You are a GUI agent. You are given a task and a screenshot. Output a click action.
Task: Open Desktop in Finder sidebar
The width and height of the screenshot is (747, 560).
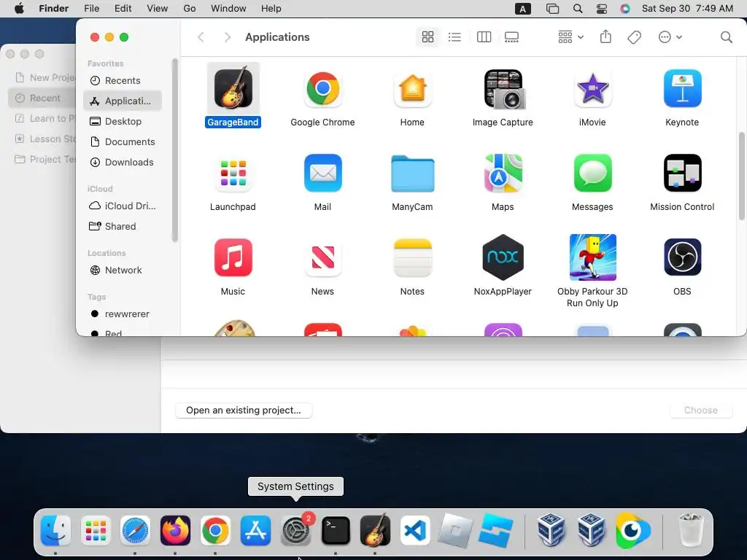(123, 122)
